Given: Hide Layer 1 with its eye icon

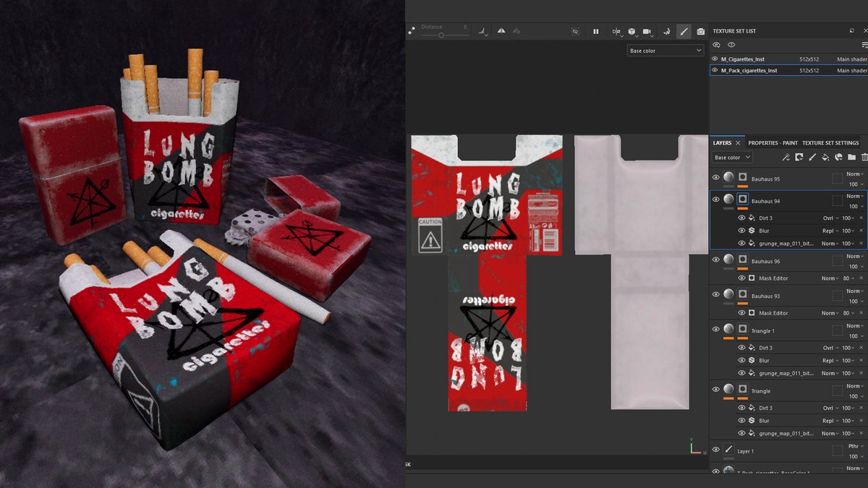Looking at the screenshot, I should click(x=716, y=450).
